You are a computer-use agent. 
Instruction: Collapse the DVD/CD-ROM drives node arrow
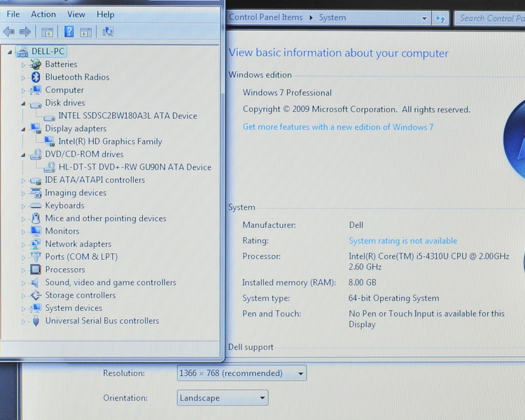(x=23, y=155)
